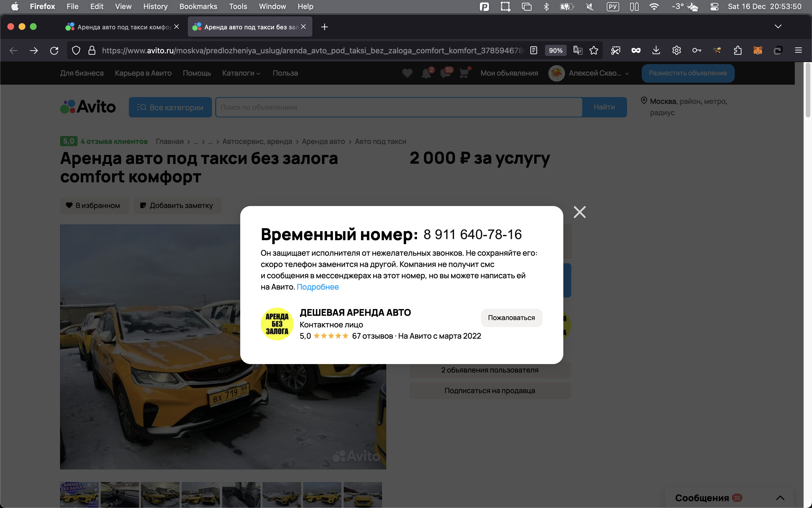The width and height of the screenshot is (812, 508).
Task: Open the MetaMask fox extension
Action: click(x=758, y=51)
